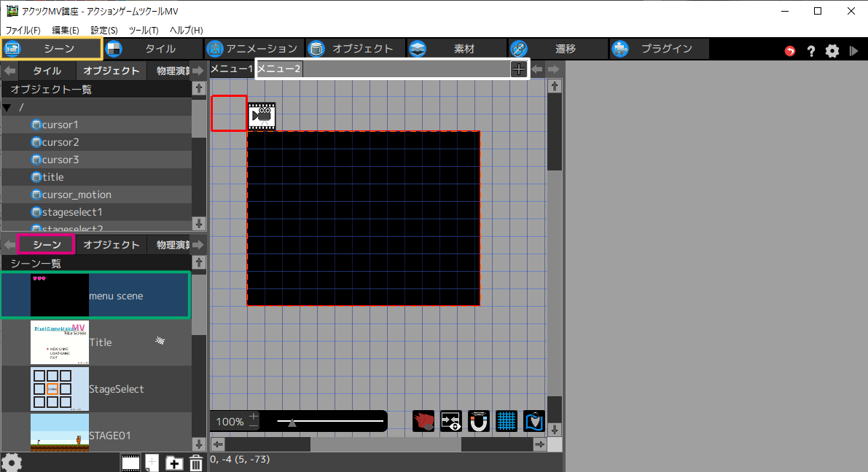Viewport: 868px width, 472px height.
Task: Open the gear settings in top toolbar
Action: coord(832,50)
